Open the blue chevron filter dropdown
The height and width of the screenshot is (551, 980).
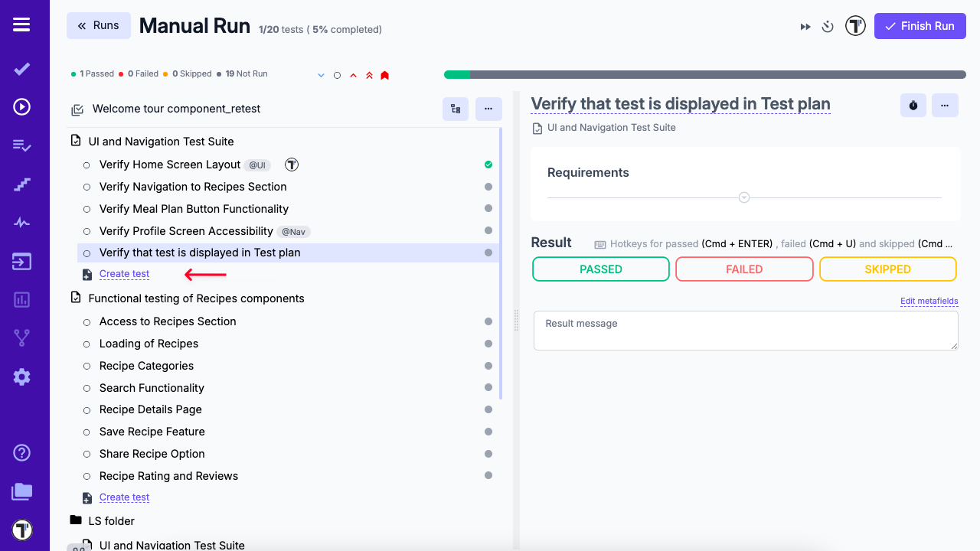(321, 74)
